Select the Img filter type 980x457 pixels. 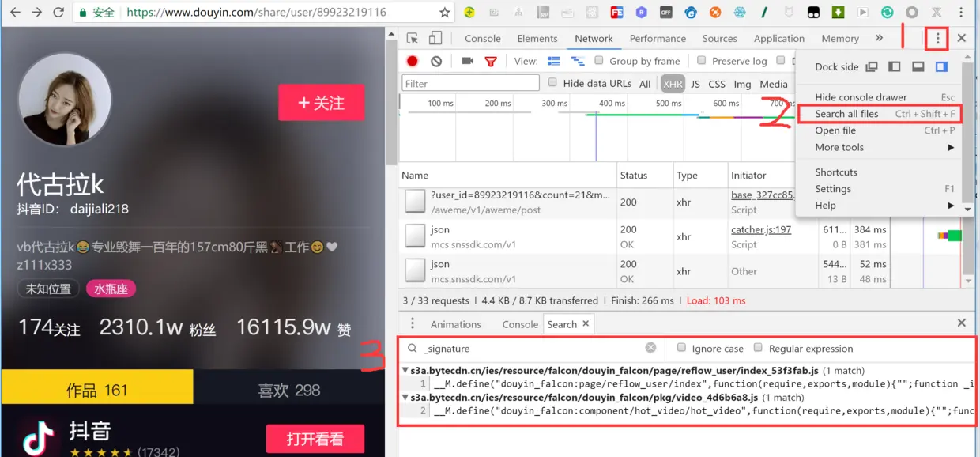point(742,84)
